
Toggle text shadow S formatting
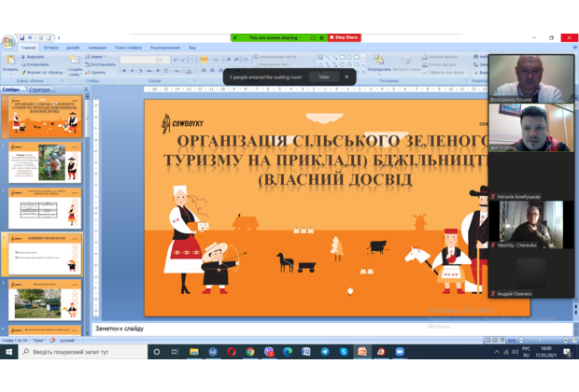[158, 71]
